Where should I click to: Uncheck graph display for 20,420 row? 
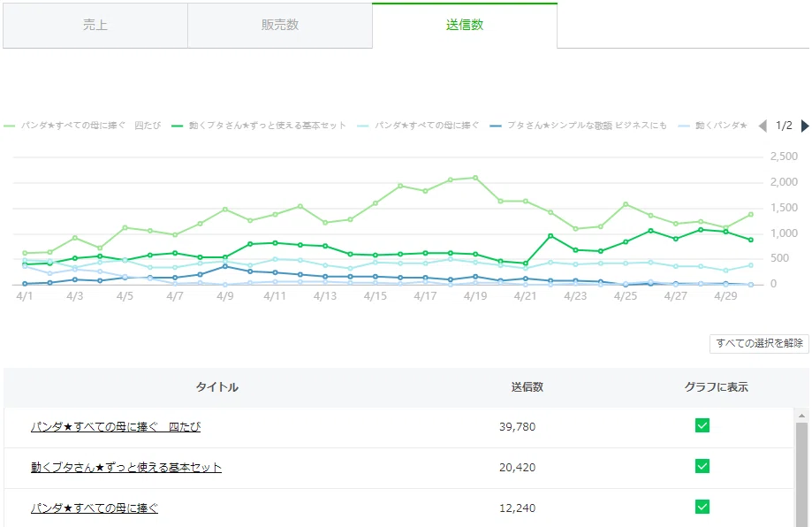(x=702, y=466)
